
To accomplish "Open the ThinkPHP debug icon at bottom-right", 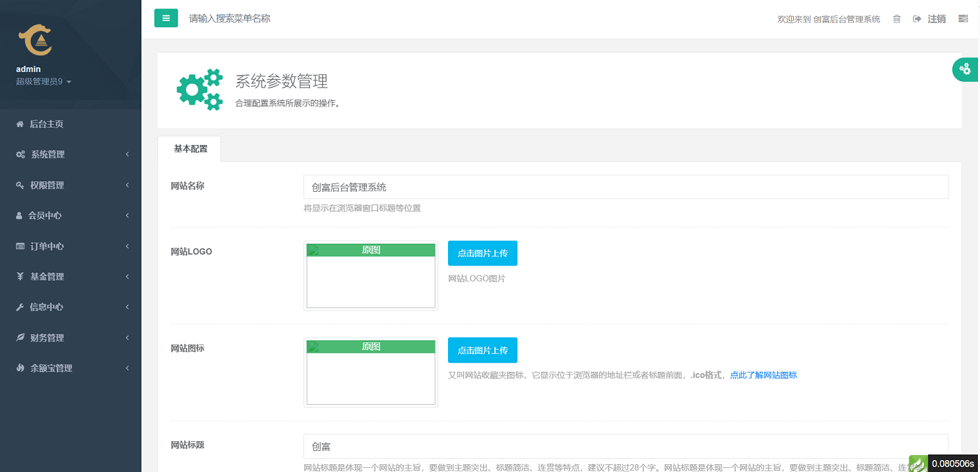I will pos(918,464).
